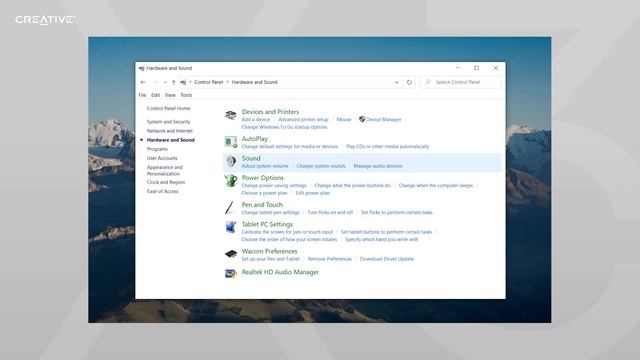Click Change when the computer sleeps
The image size is (640, 360).
tap(436, 186)
